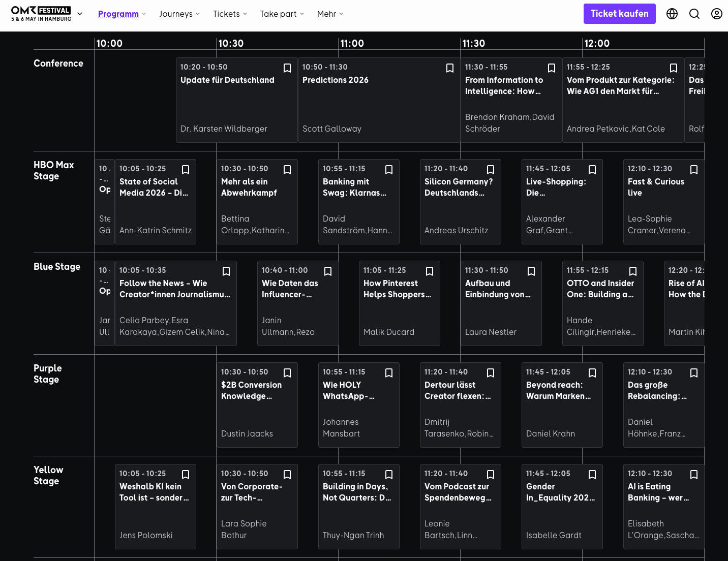Toggle bookmark on "Gender In_Equality" talk
This screenshot has height=561, width=728.
(592, 474)
